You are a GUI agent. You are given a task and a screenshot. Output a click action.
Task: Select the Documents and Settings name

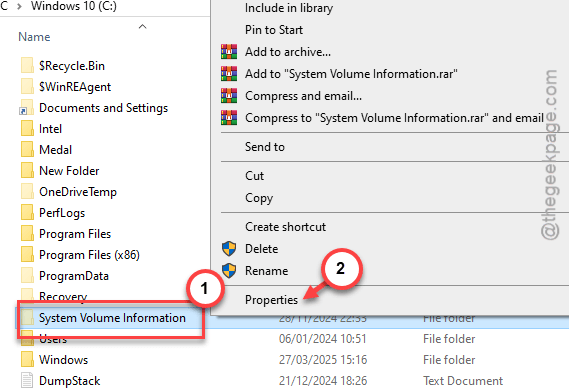pyautogui.click(x=103, y=108)
